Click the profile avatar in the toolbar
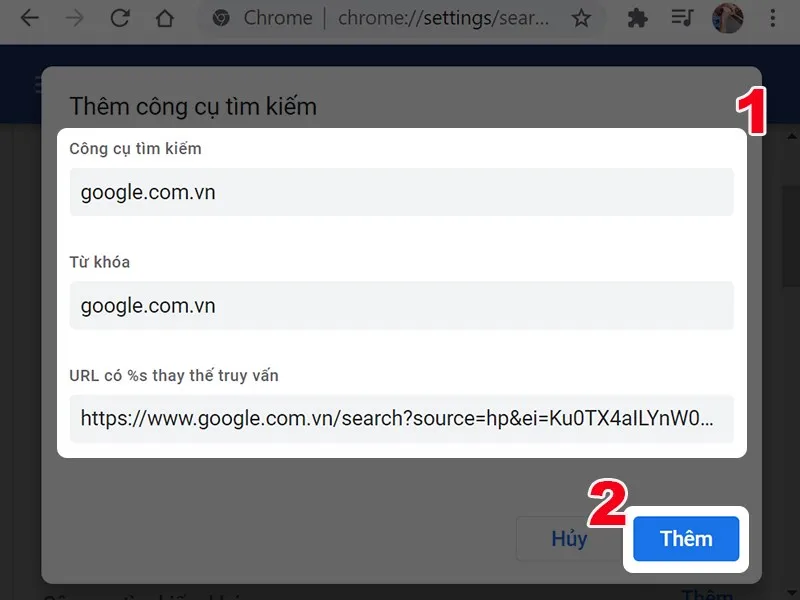800x600 pixels. coord(729,18)
